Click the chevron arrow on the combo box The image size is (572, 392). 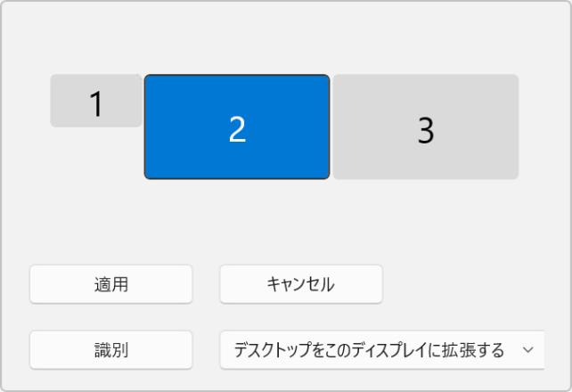coord(527,349)
